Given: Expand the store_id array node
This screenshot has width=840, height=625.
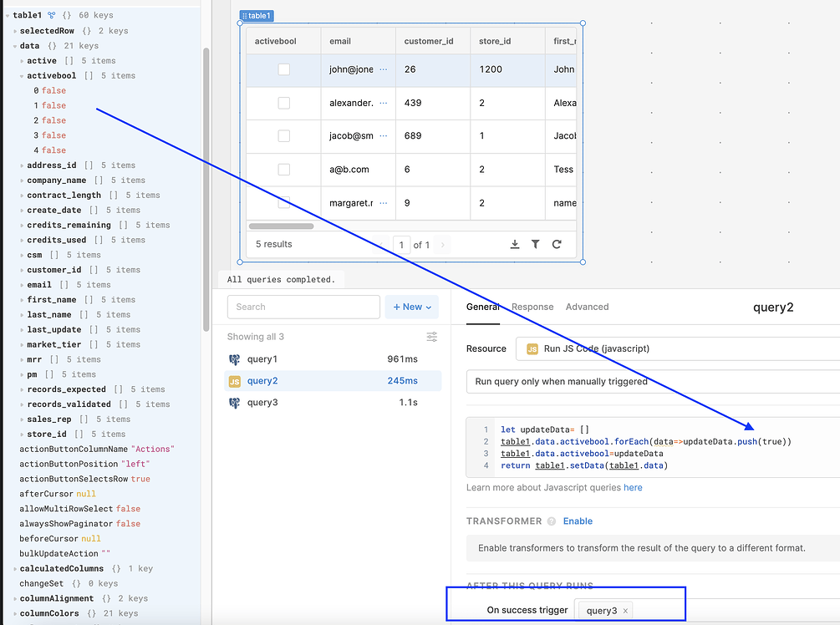Looking at the screenshot, I should tap(22, 434).
